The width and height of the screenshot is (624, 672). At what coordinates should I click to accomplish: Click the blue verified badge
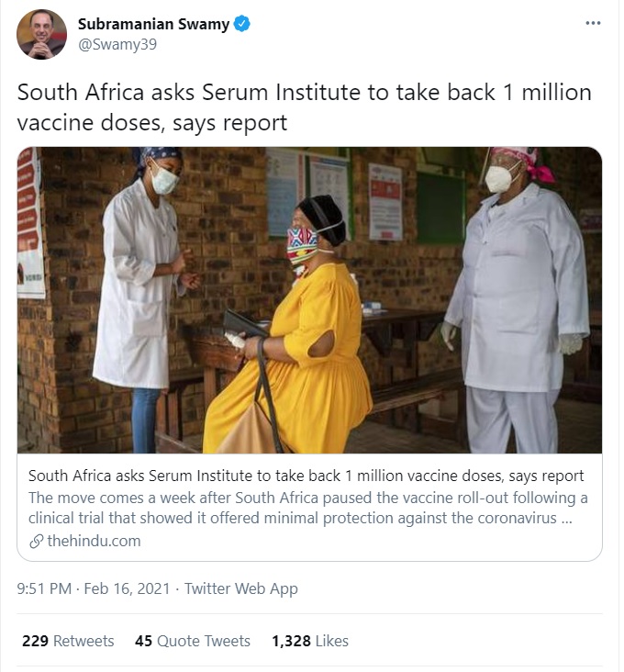(242, 25)
